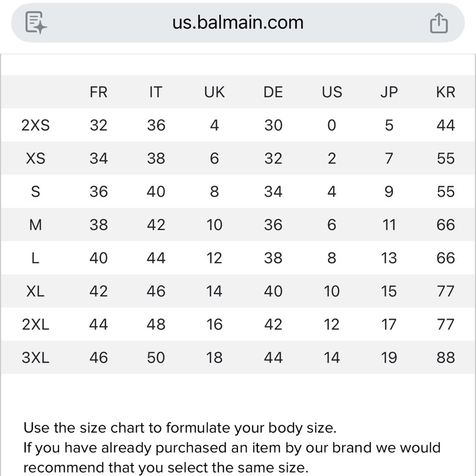Select the 3XL size row label

(36, 357)
